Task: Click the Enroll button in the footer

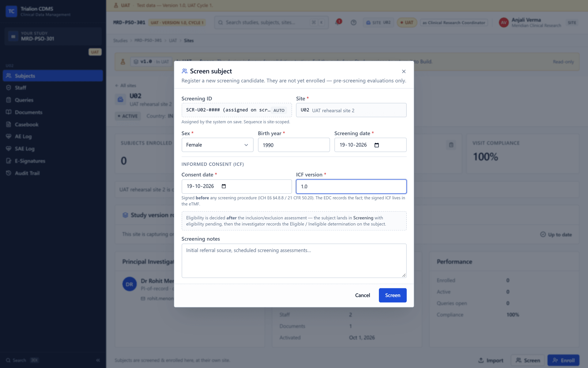Action: [x=563, y=360]
